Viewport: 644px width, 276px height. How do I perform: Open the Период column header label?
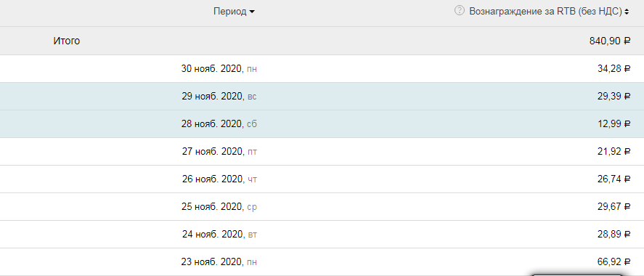click(x=230, y=12)
